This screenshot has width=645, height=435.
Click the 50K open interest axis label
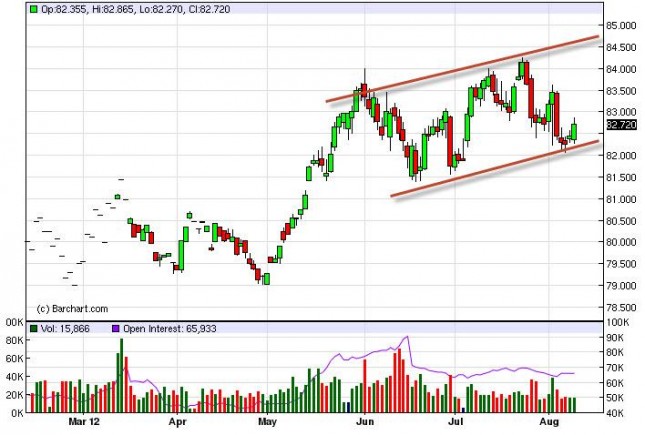pos(615,398)
